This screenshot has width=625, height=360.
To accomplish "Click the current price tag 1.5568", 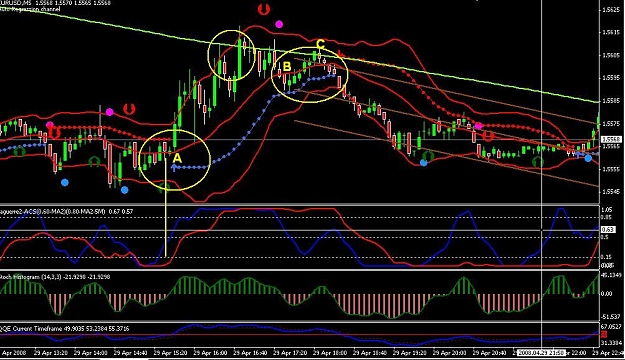I will pyautogui.click(x=611, y=139).
